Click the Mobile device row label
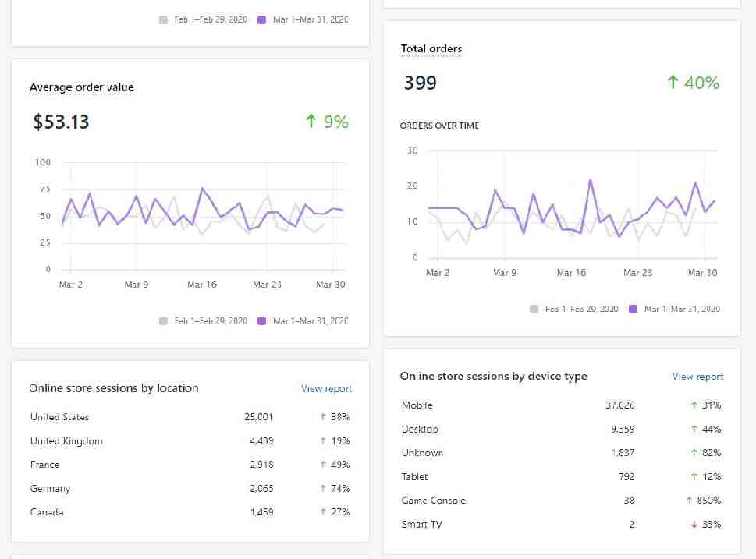 [417, 405]
